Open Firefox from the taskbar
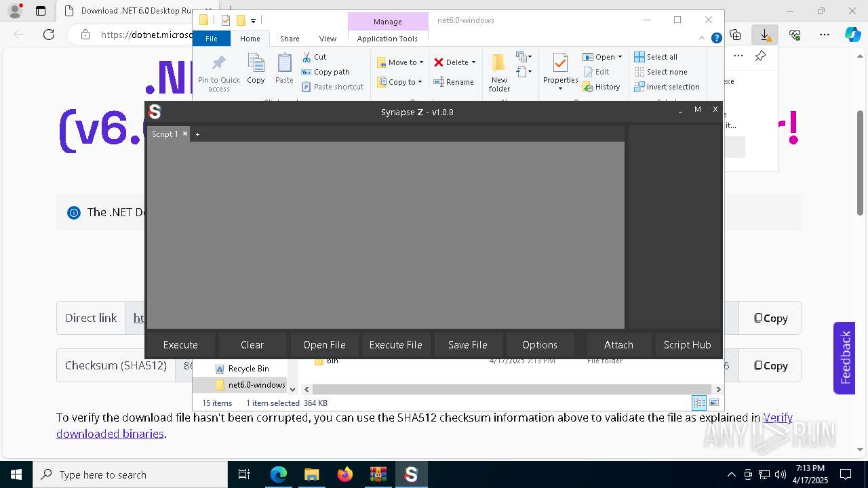Screen dimensions: 868x488 pos(345,474)
